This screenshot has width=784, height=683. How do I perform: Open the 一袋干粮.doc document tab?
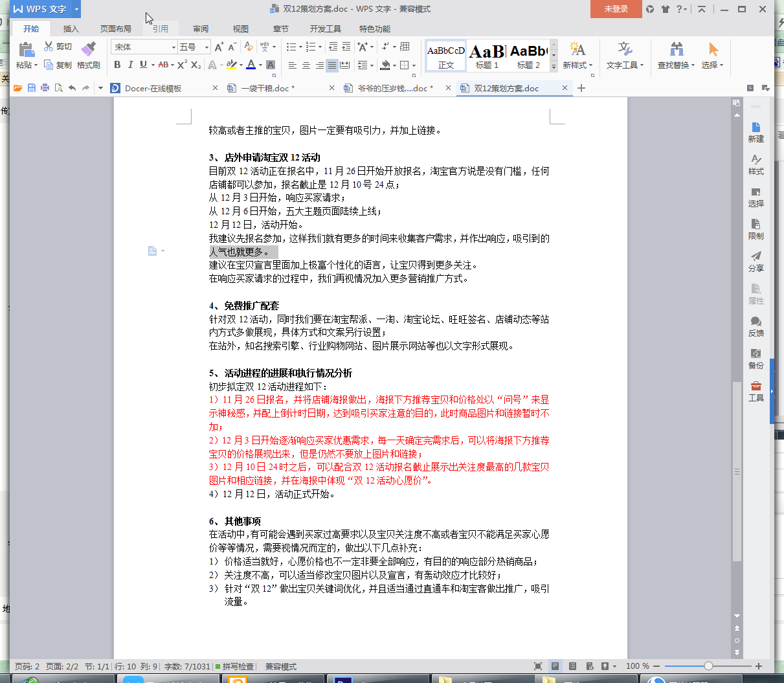click(x=268, y=88)
